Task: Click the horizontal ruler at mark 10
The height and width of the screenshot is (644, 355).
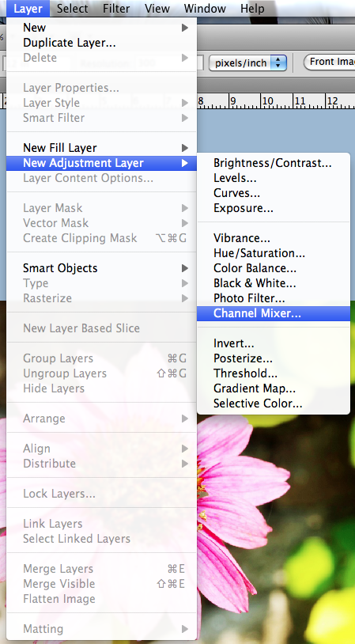Action: [x=267, y=101]
